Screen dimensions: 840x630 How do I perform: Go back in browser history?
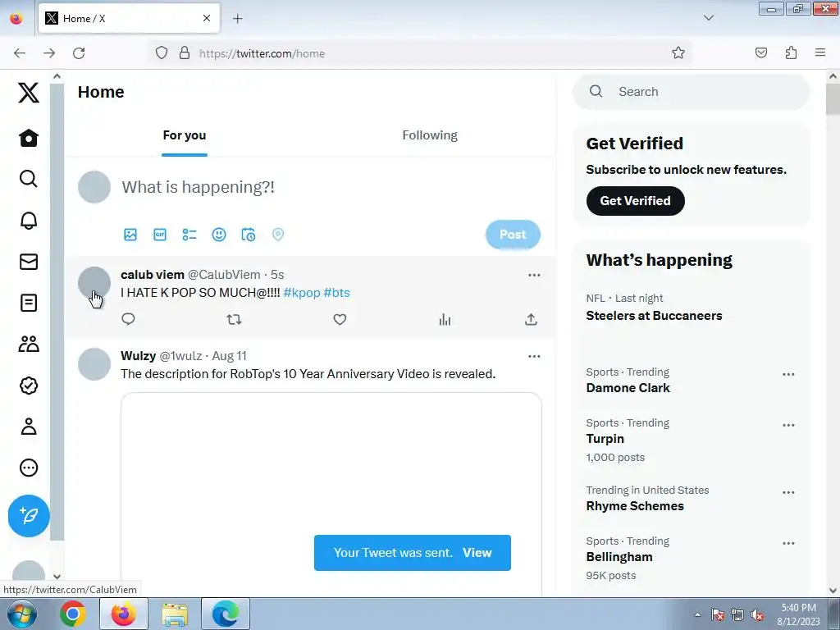pyautogui.click(x=20, y=53)
